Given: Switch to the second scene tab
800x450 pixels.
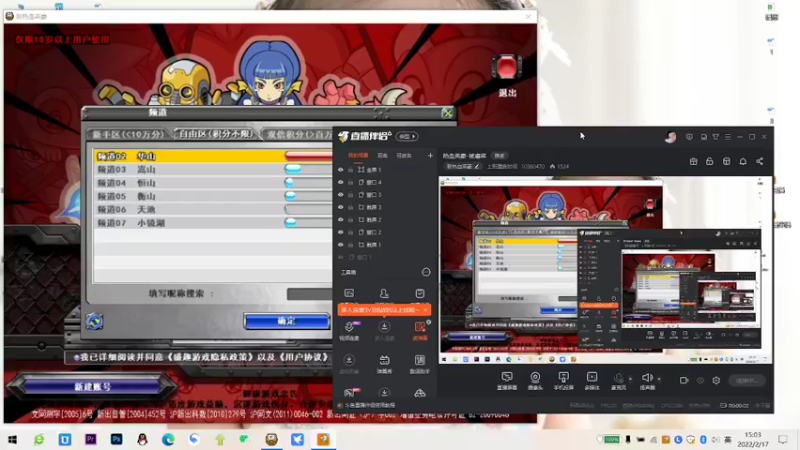Looking at the screenshot, I should pyautogui.click(x=382, y=156).
